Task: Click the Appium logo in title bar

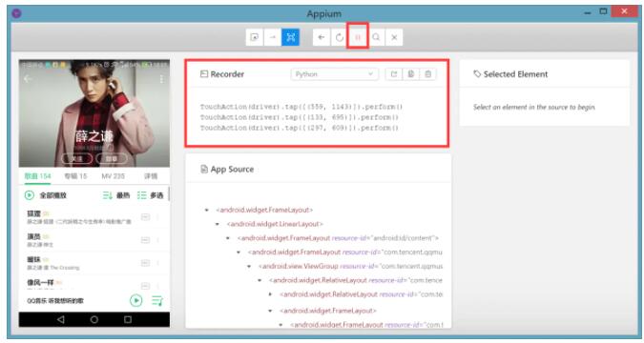Action: [16, 13]
